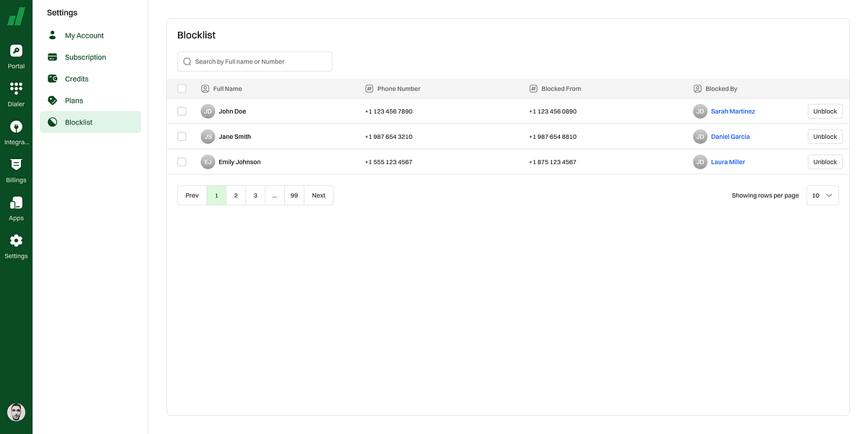Go to page 2
This screenshot has width=868, height=434.
tap(236, 195)
